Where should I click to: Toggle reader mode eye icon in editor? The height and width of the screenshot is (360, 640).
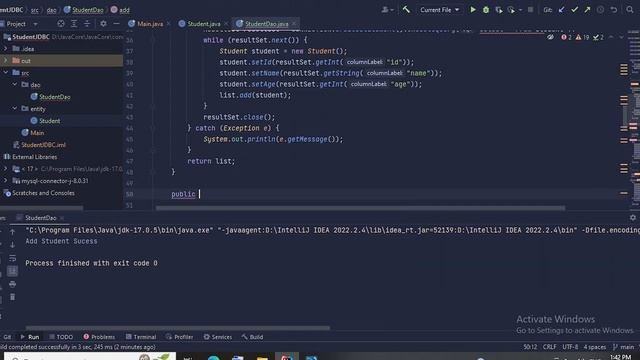(550, 38)
